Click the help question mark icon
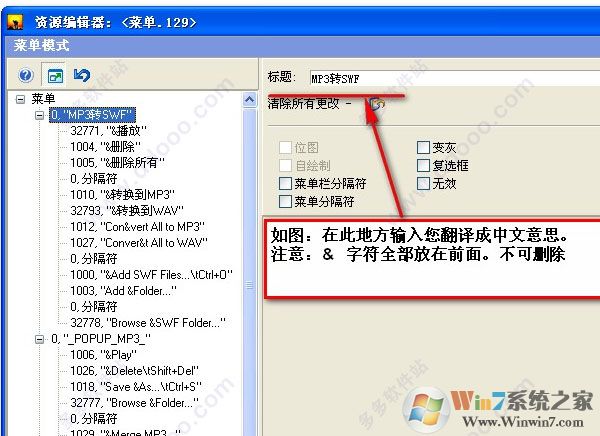Screen dimensions: 600x436 [26, 75]
